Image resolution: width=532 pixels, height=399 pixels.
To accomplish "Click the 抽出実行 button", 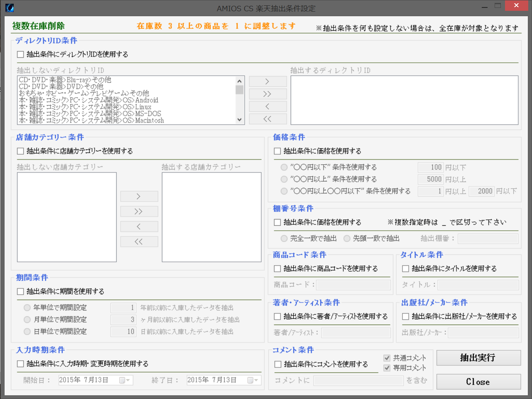I will pyautogui.click(x=478, y=358).
